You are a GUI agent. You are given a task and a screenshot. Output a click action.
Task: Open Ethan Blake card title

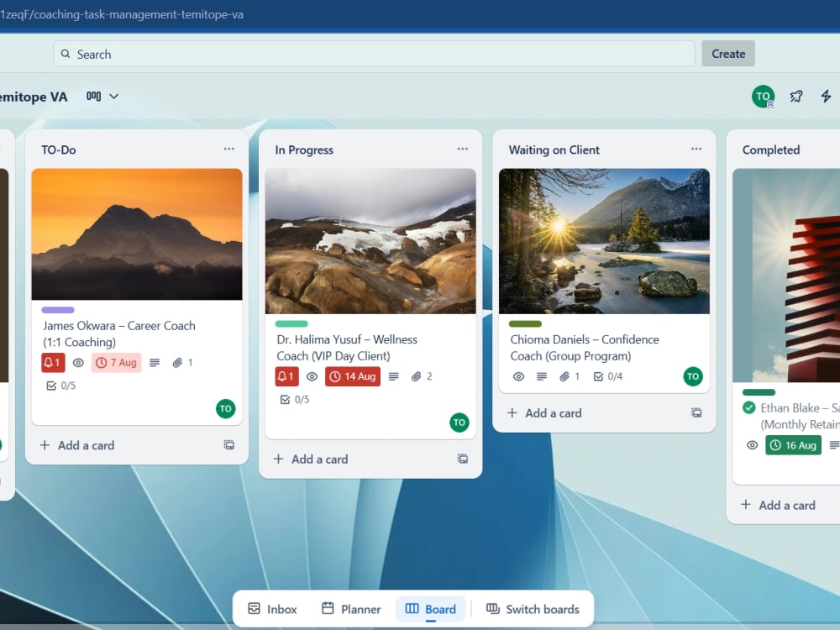(x=800, y=417)
